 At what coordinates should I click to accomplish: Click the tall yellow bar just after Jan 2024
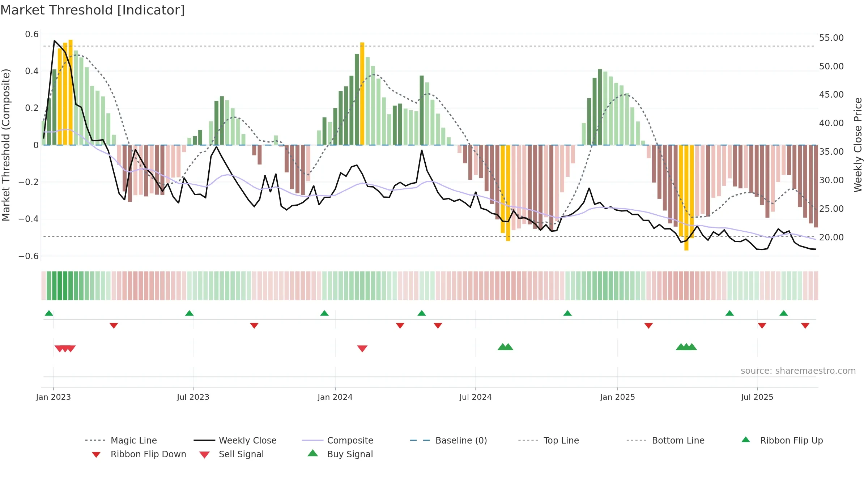click(x=362, y=94)
